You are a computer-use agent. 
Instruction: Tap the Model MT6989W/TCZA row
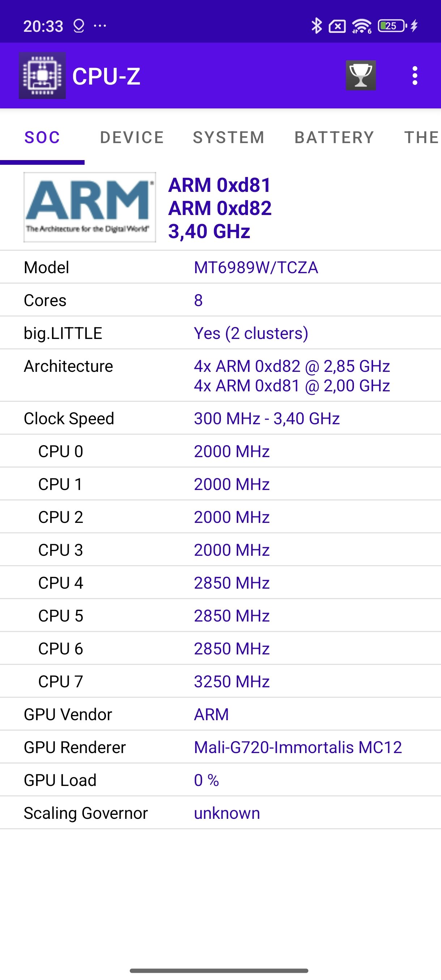pos(220,267)
